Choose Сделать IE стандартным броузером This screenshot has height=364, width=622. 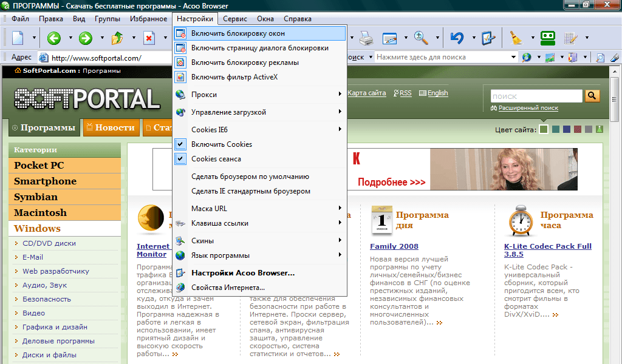pos(260,191)
